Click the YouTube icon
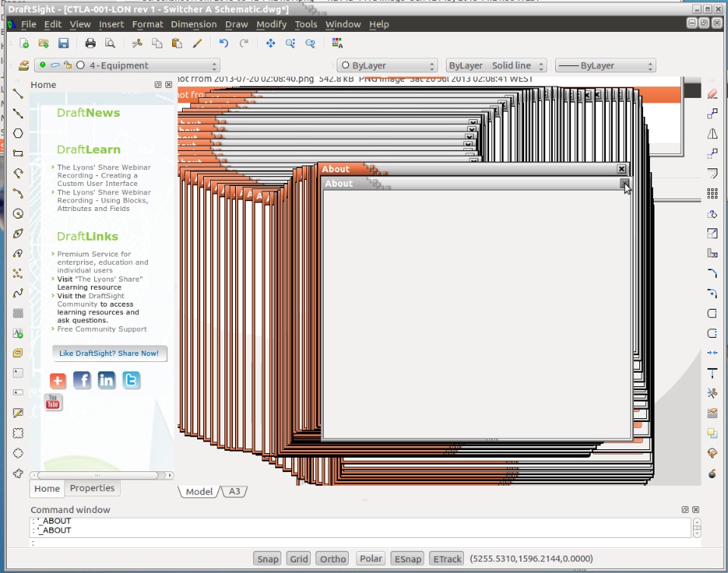 click(x=53, y=402)
